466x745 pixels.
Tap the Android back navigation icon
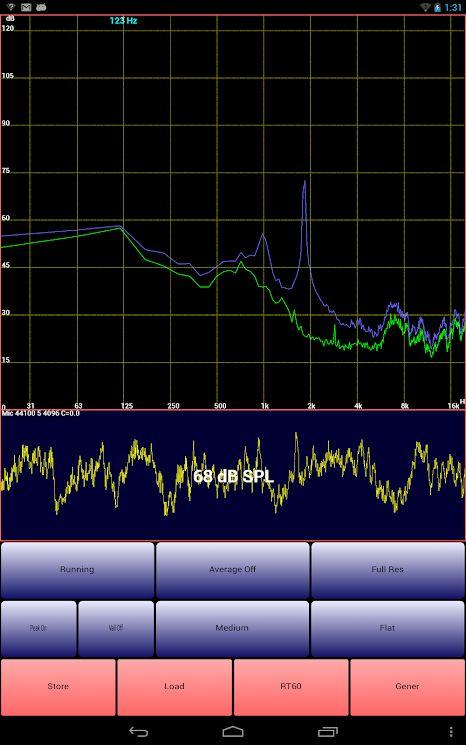pos(139,732)
